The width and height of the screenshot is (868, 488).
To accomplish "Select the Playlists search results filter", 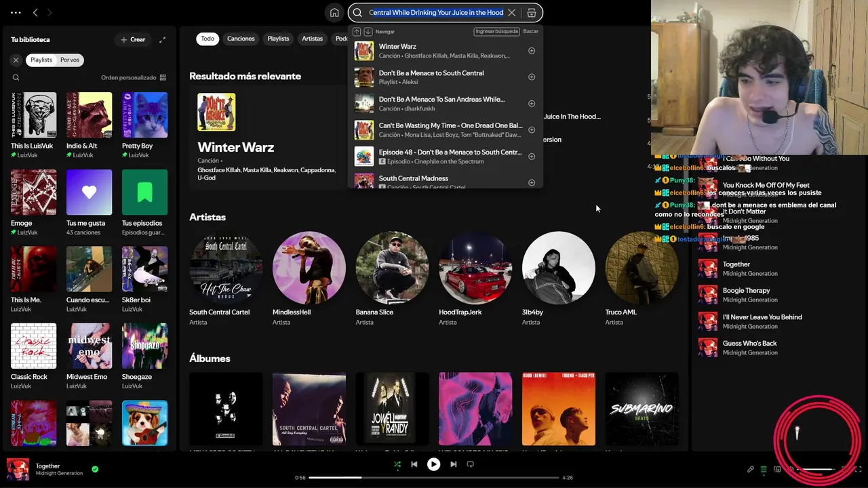I will [x=278, y=39].
